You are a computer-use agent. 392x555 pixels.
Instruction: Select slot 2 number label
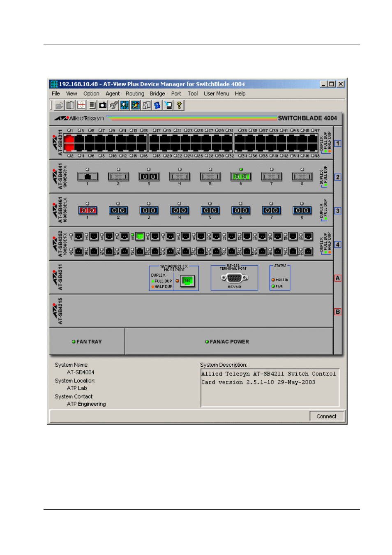pyautogui.click(x=337, y=177)
